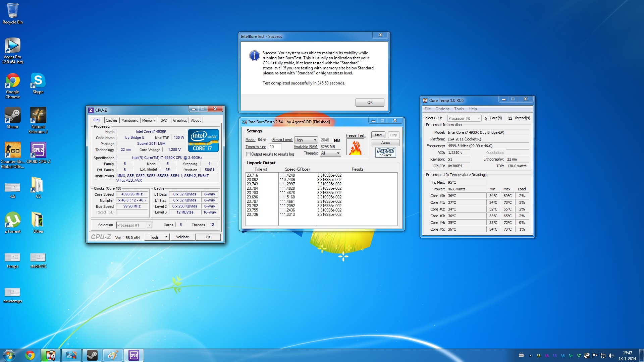Click the network tray icon
The image size is (644, 362).
click(603, 356)
